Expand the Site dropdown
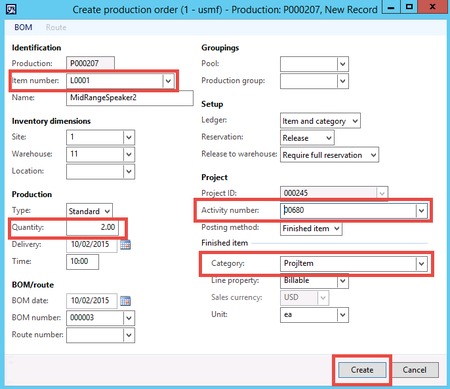This screenshot has height=389, width=450. pos(129,137)
